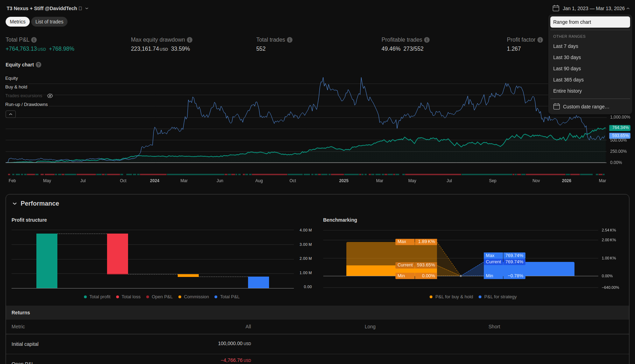Click the green Total profit bar
The height and width of the screenshot is (364, 635).
pyautogui.click(x=47, y=260)
